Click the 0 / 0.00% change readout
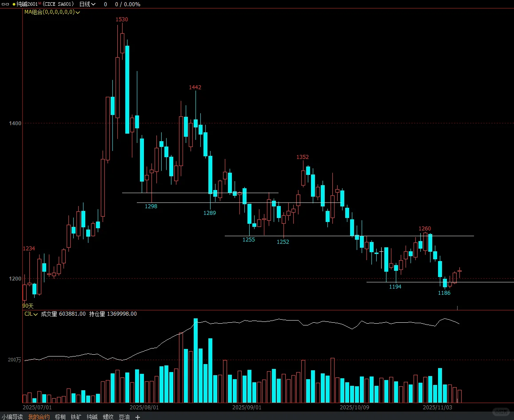 tap(128, 4)
